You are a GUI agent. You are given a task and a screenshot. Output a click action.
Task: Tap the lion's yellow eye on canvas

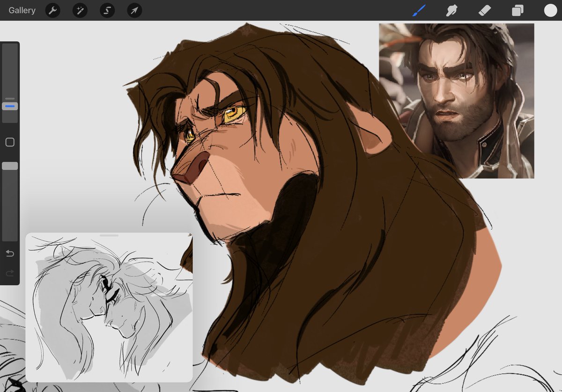click(233, 114)
